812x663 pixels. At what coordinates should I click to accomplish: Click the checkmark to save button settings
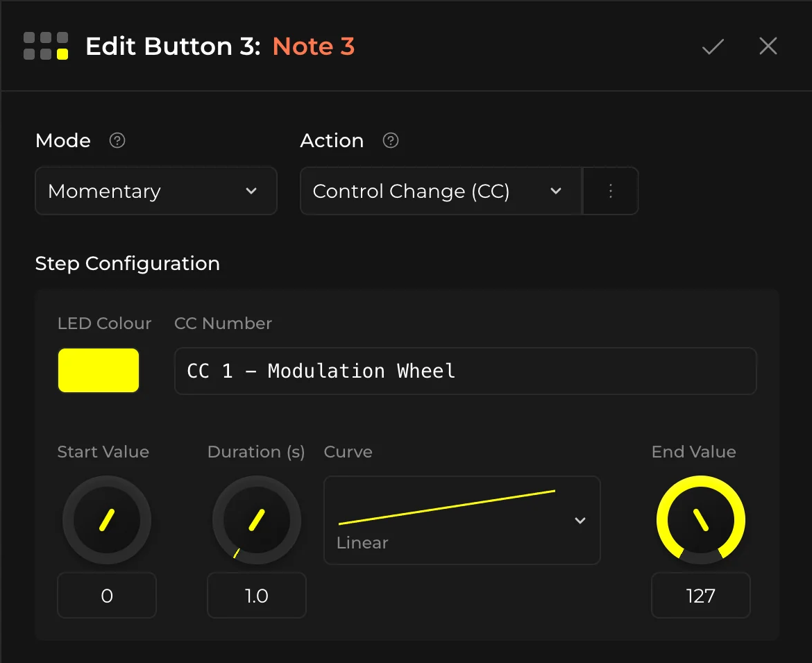point(712,46)
